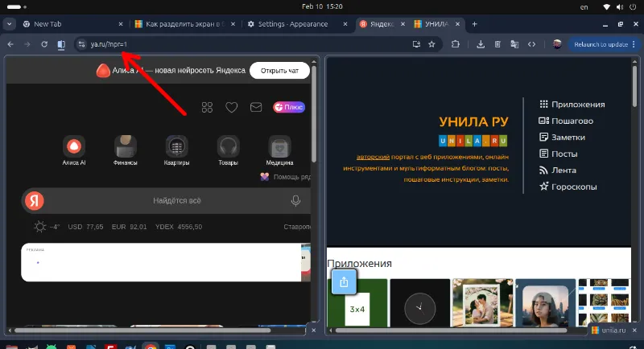Open the Chrome extensions puzzle icon
This screenshot has width=644, height=349.
(x=456, y=44)
